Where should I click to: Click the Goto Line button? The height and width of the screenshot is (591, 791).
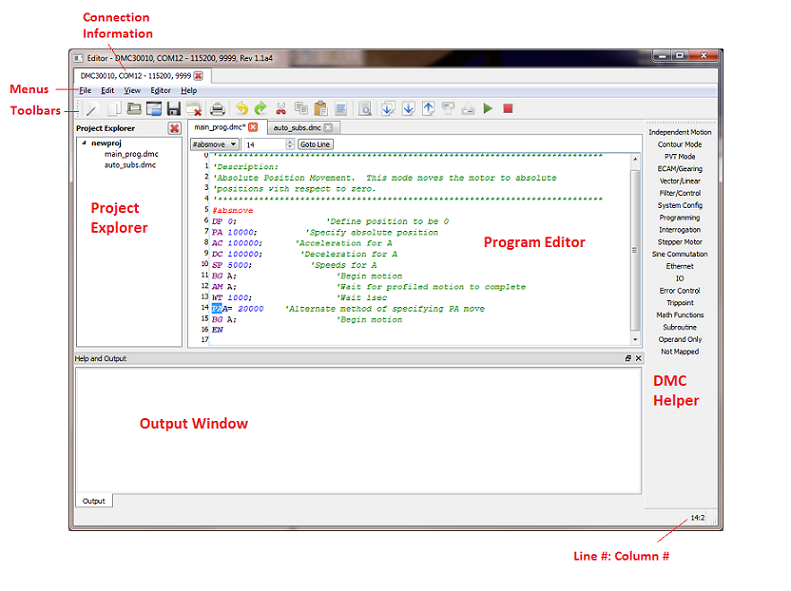tap(315, 144)
